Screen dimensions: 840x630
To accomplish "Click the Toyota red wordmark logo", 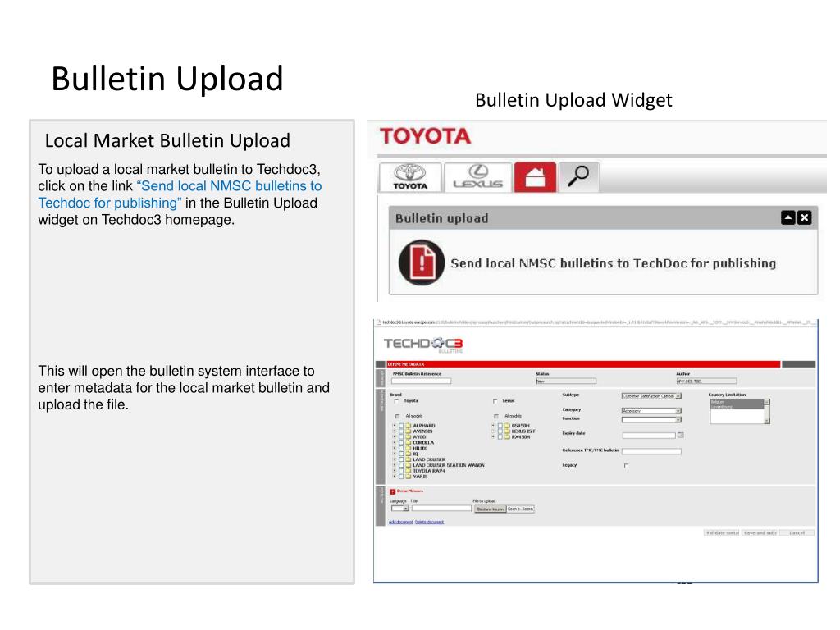I will pyautogui.click(x=426, y=136).
